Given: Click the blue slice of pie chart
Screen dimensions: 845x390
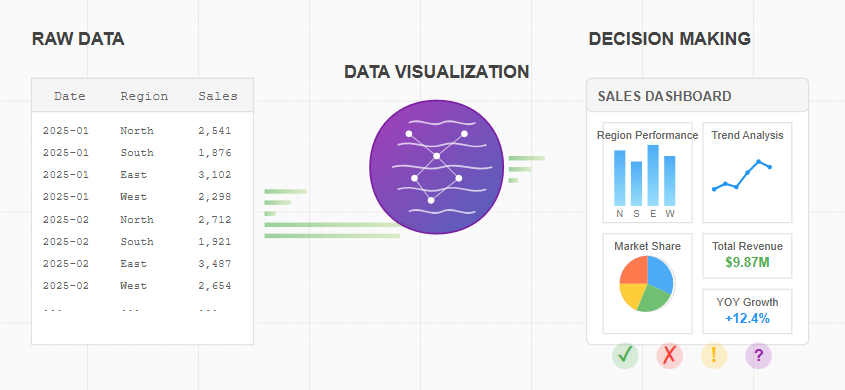Looking at the screenshot, I should pos(661,273).
